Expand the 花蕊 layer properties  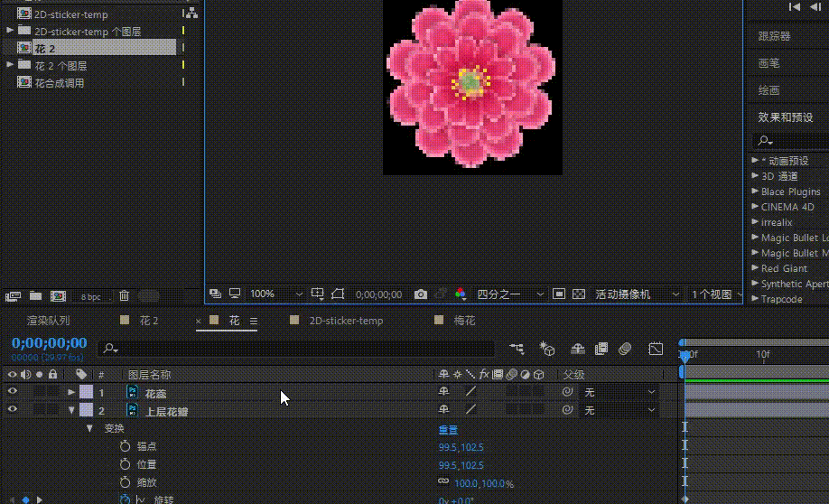[x=71, y=392]
